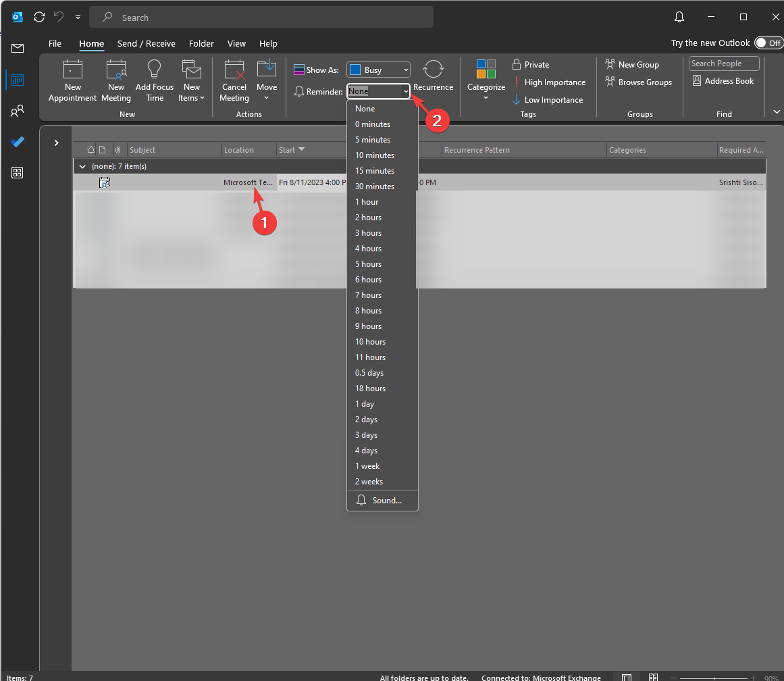Collapse the (none): 7 item(s) group
784x681 pixels.
82,166
